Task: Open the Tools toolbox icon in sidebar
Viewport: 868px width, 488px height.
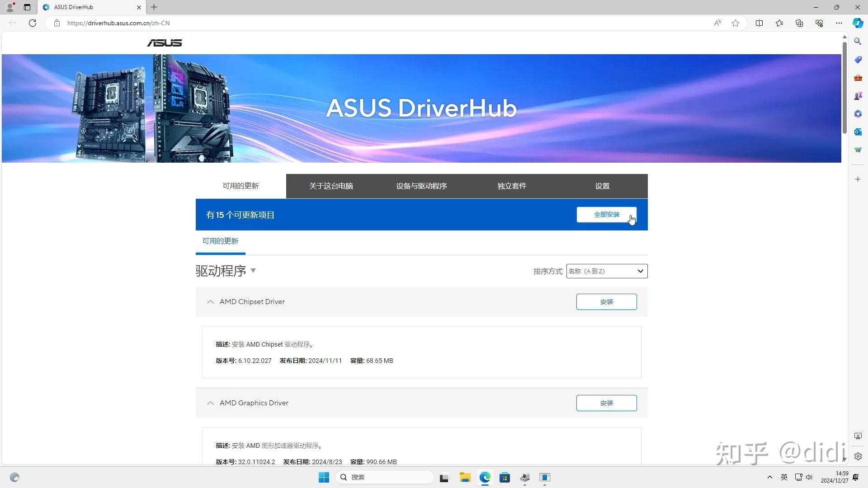Action: point(858,77)
